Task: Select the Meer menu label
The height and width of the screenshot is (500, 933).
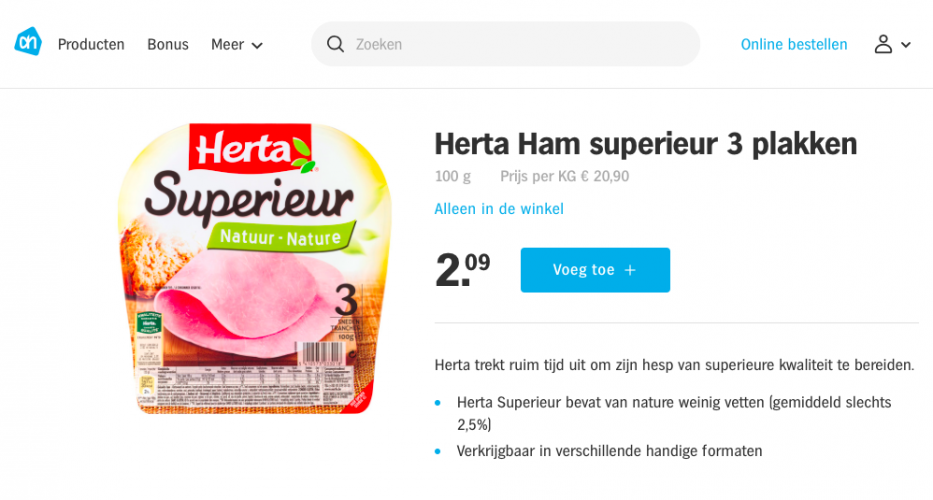Action: (227, 44)
